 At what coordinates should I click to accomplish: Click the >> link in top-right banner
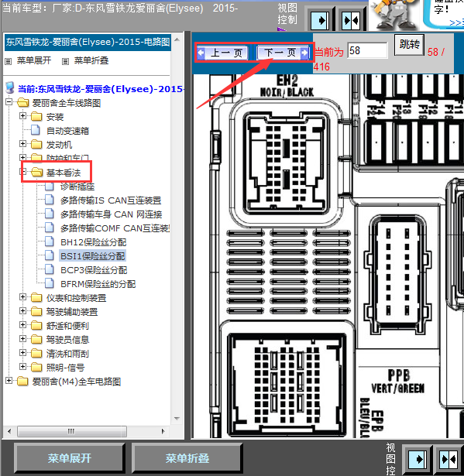point(456,22)
